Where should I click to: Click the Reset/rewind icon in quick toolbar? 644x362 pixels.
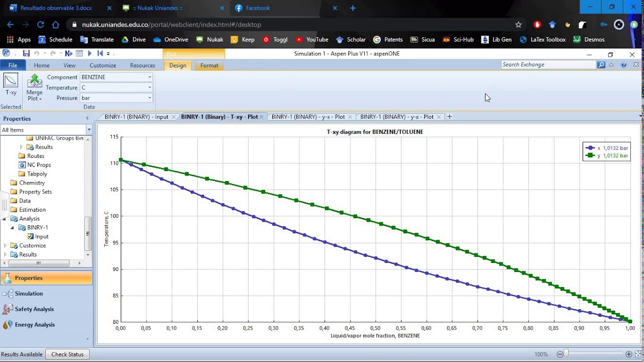click(x=100, y=53)
